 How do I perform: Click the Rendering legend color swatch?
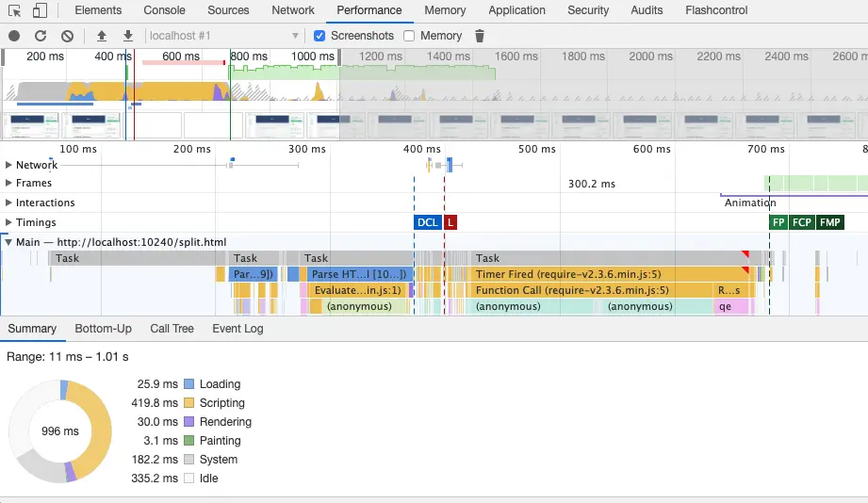tap(188, 422)
